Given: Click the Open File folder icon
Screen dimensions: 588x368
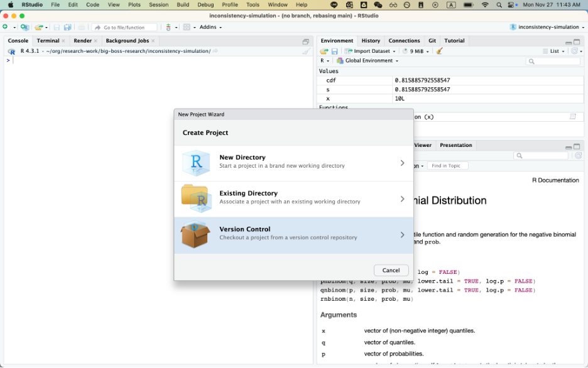Looking at the screenshot, I should click(38, 27).
